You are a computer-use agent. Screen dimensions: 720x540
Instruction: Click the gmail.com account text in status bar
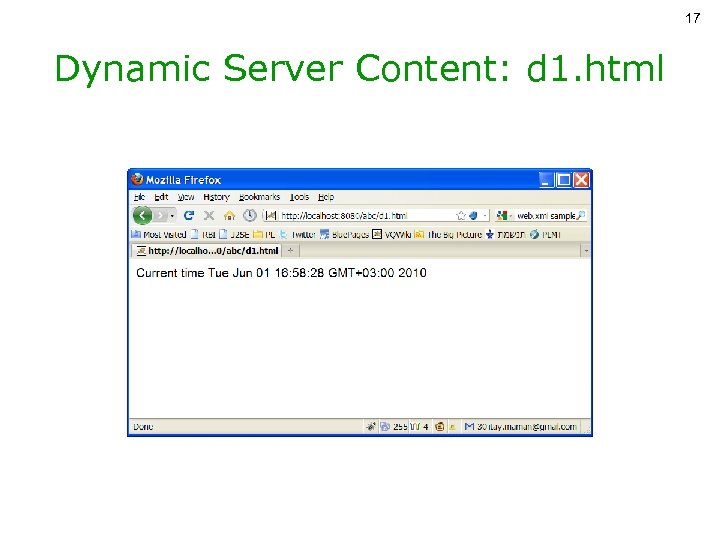click(x=527, y=427)
